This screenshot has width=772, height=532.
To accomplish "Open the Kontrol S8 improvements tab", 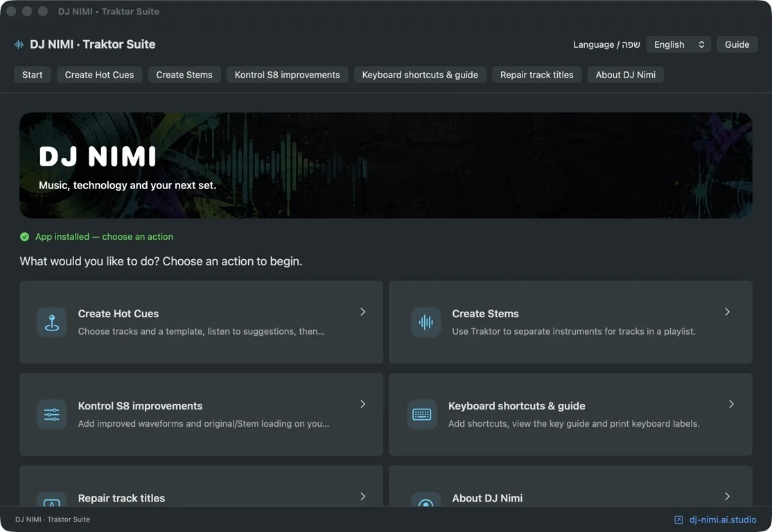I will [287, 75].
